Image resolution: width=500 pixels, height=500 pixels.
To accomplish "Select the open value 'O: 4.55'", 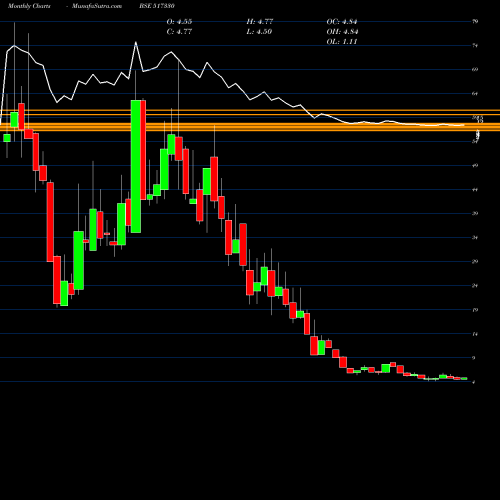I will click(179, 22).
